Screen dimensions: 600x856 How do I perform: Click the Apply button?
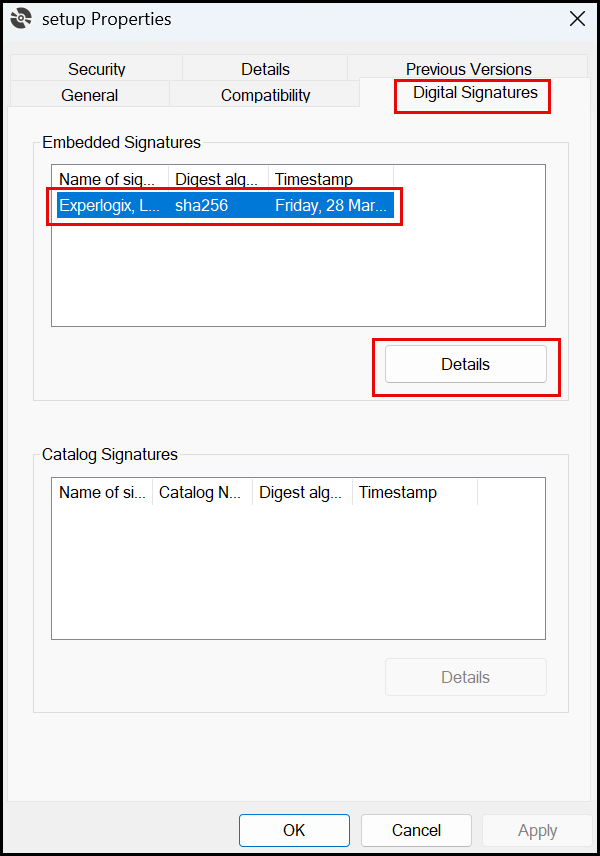tap(537, 830)
